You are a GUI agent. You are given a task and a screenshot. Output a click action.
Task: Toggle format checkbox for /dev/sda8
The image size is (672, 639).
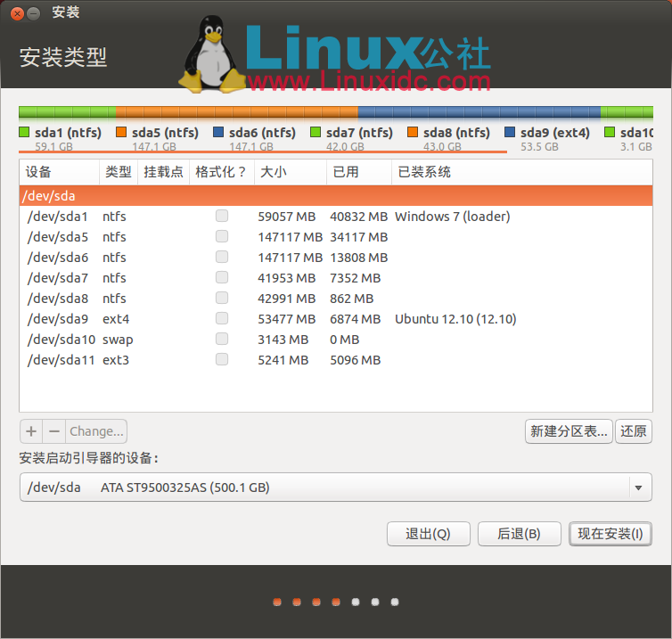coord(222,298)
